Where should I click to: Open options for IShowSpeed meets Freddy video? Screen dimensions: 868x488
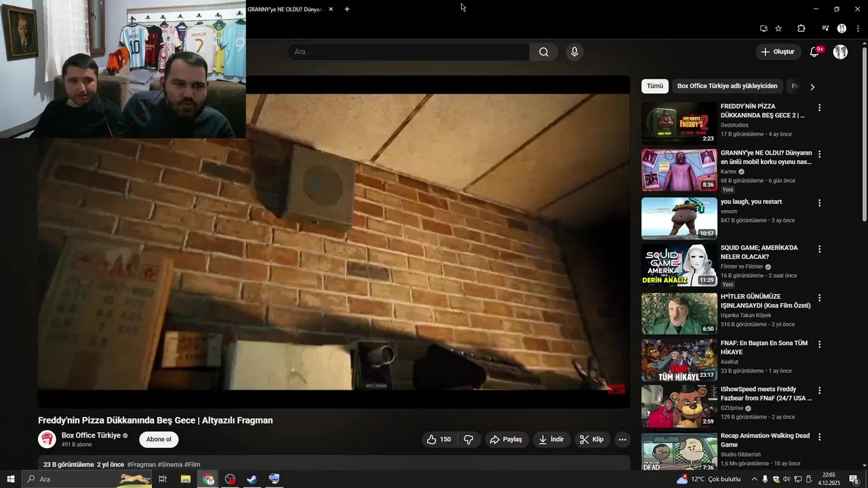(819, 391)
